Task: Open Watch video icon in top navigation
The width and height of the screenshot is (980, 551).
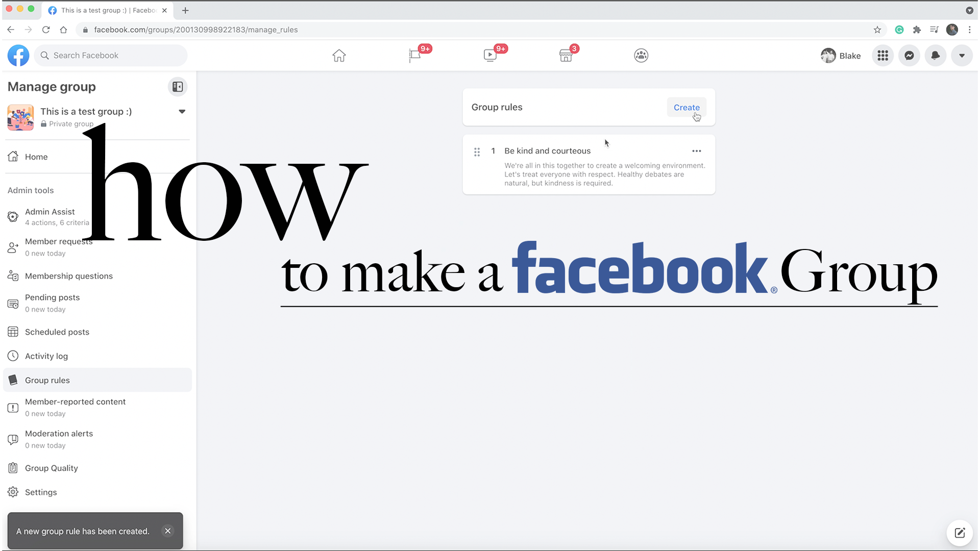Action: pyautogui.click(x=490, y=56)
